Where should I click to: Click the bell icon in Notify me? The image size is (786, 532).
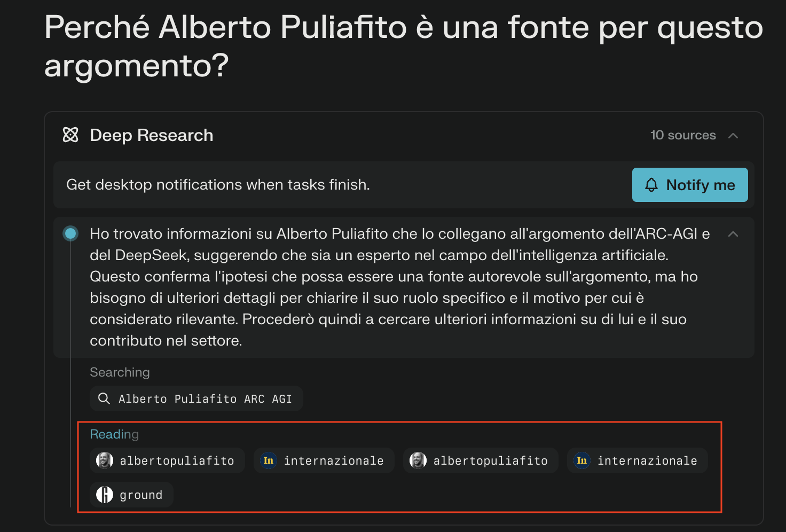point(651,185)
